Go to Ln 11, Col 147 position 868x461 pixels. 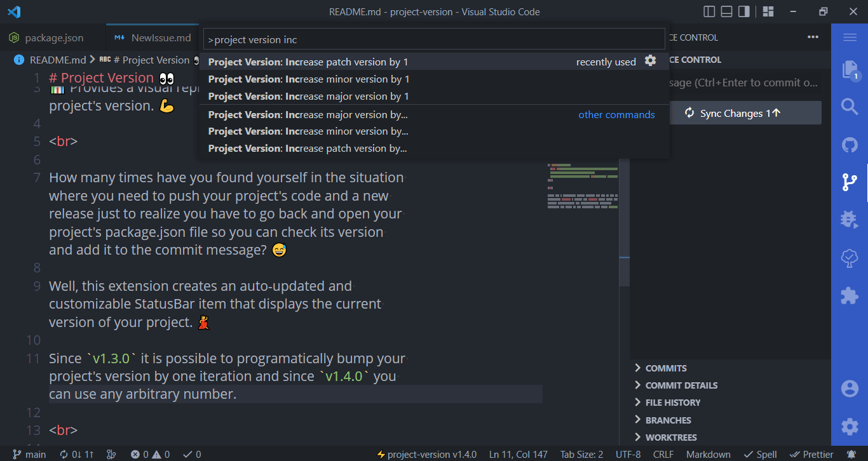click(x=518, y=454)
